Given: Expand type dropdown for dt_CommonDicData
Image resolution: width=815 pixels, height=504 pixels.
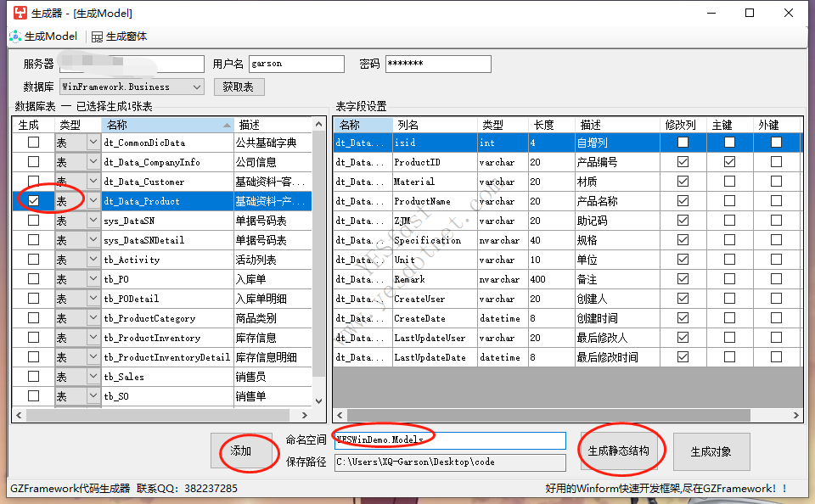Looking at the screenshot, I should pos(93,143).
